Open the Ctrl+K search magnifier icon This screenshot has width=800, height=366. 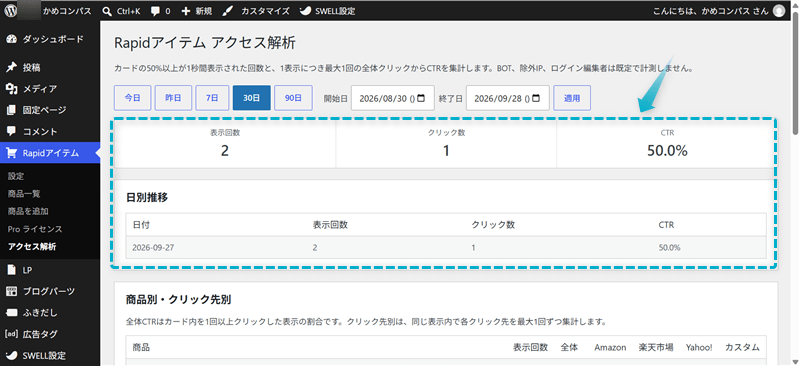coord(107,11)
